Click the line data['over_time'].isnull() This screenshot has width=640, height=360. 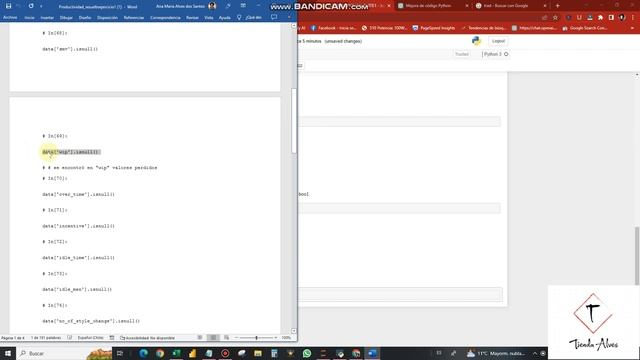tap(78, 194)
